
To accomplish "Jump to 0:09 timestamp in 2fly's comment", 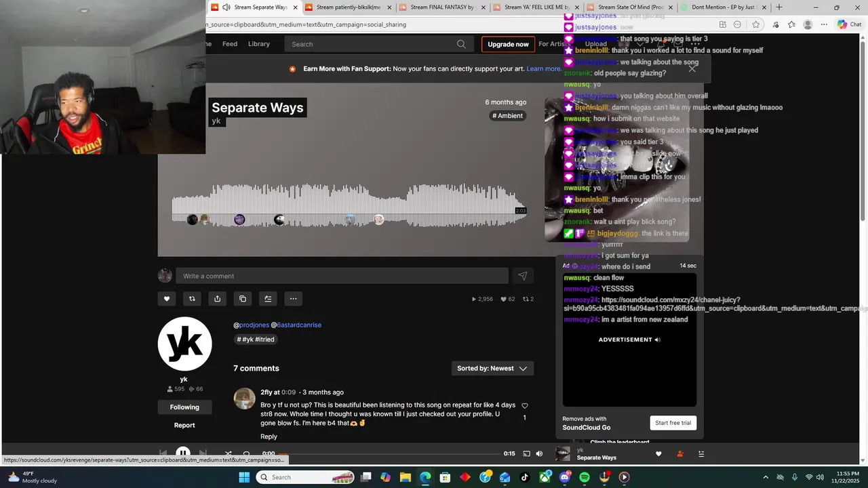I will tap(288, 392).
